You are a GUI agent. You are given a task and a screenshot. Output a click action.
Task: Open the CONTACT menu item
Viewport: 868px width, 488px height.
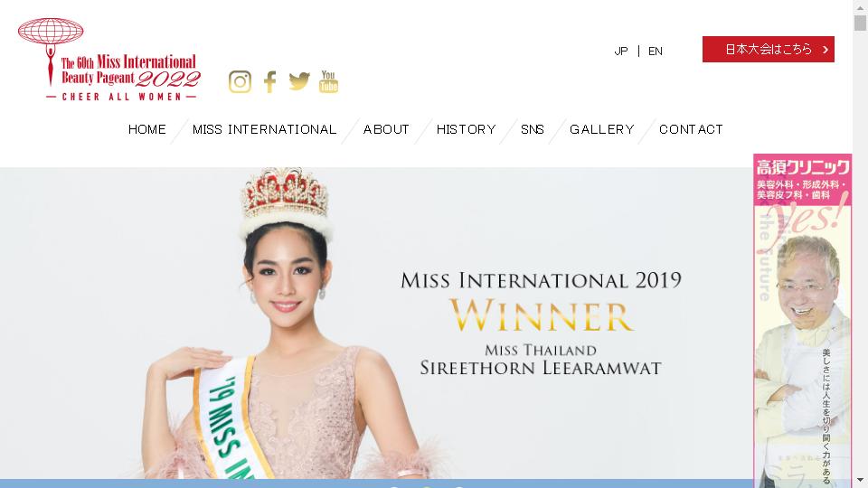691,129
